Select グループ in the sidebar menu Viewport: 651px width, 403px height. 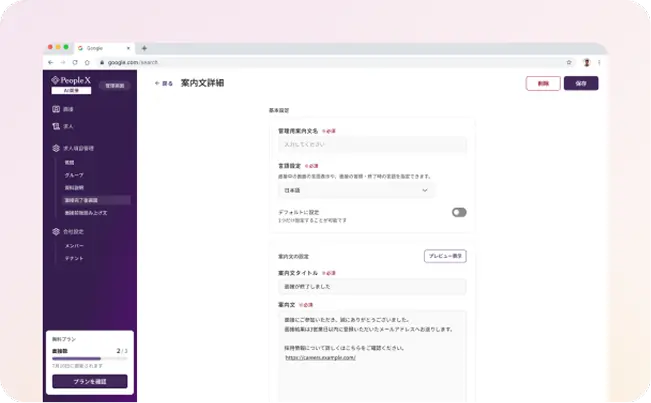click(x=74, y=174)
